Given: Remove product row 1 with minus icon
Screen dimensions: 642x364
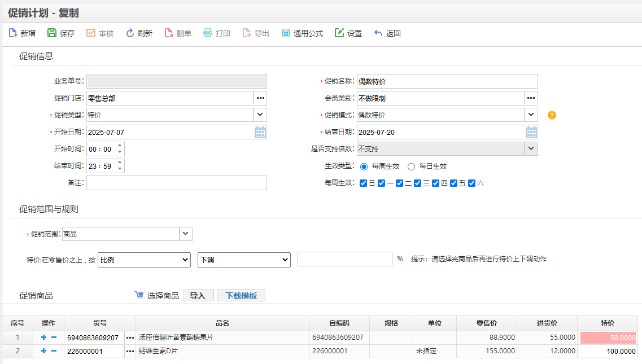Looking at the screenshot, I should 54,337.
